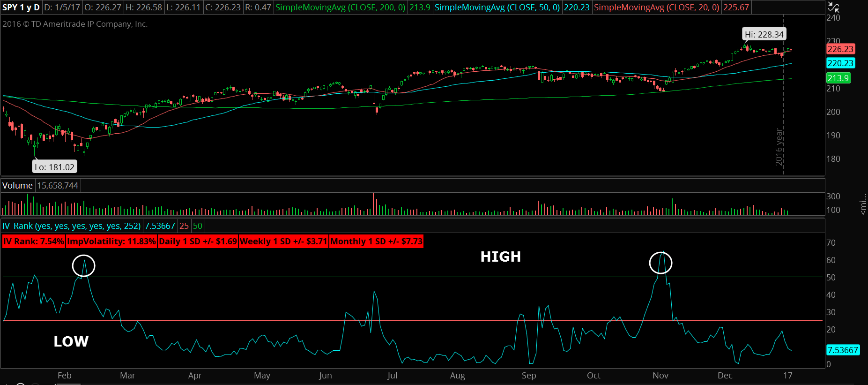The width and height of the screenshot is (868, 385).
Task: Click the 'Volume' study label
Action: (17, 186)
